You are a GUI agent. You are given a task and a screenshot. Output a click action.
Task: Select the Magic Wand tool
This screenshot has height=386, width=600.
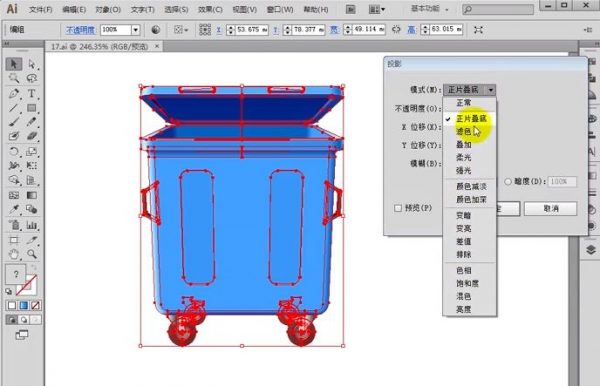pyautogui.click(x=14, y=78)
